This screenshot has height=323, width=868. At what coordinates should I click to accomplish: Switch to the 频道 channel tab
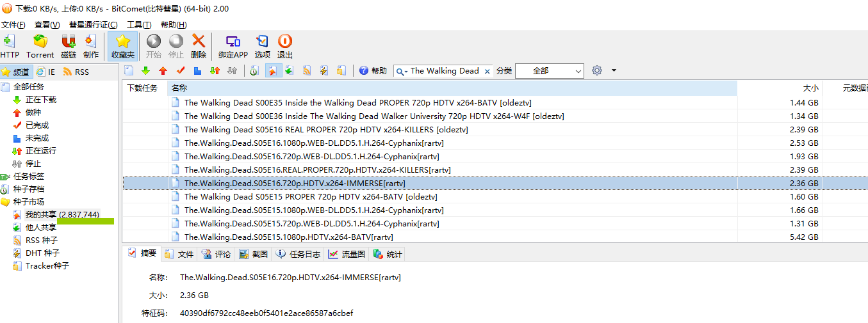point(17,72)
